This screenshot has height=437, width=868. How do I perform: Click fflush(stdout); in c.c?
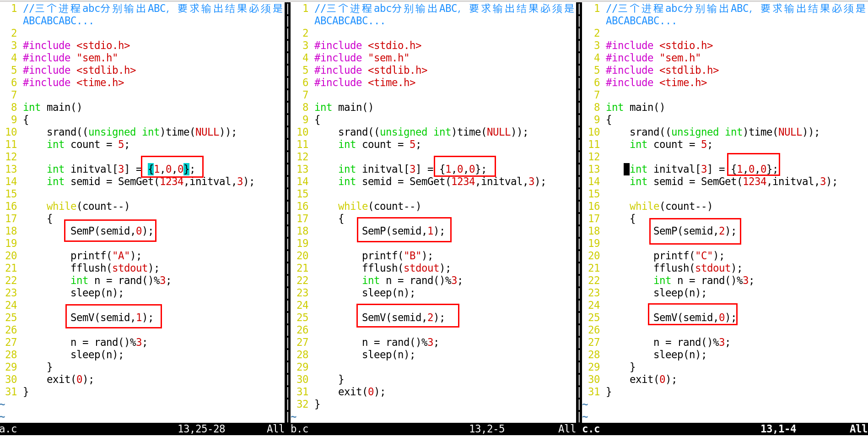(x=698, y=268)
